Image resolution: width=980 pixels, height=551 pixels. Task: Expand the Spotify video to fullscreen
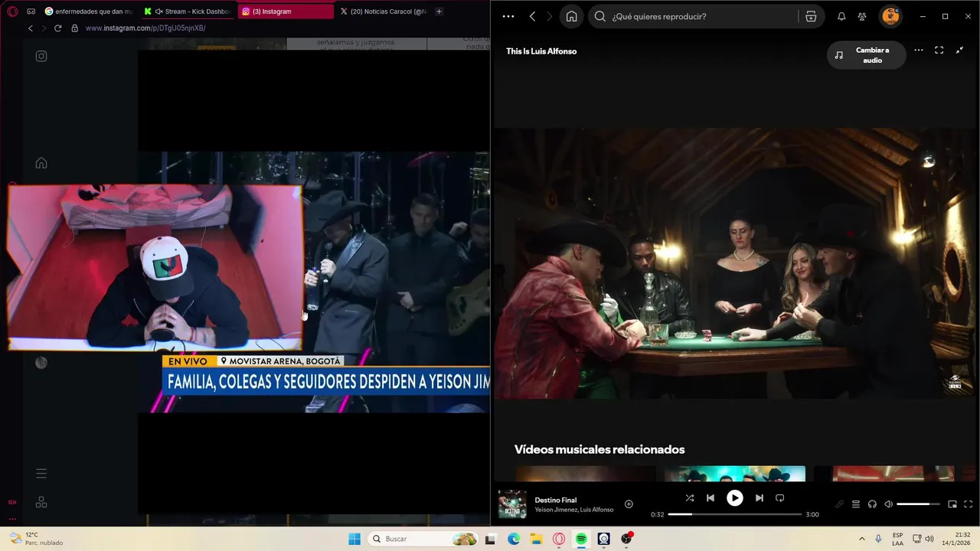tap(939, 51)
